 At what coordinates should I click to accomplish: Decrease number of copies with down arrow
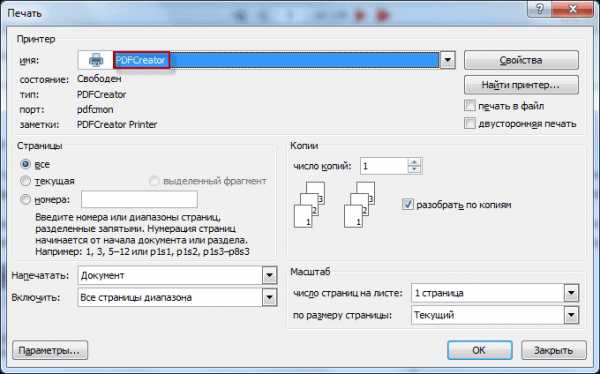click(x=414, y=170)
